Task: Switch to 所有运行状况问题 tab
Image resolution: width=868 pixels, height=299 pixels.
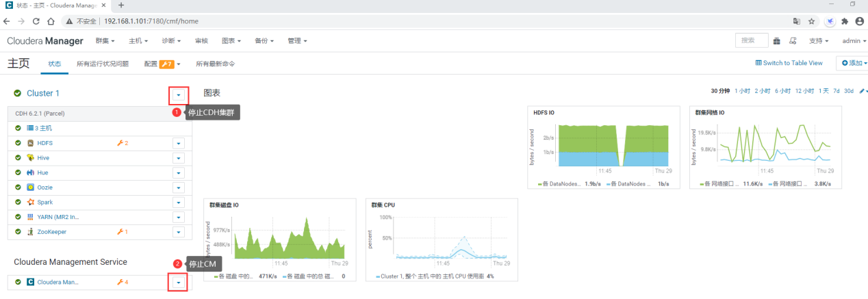Action: click(103, 64)
